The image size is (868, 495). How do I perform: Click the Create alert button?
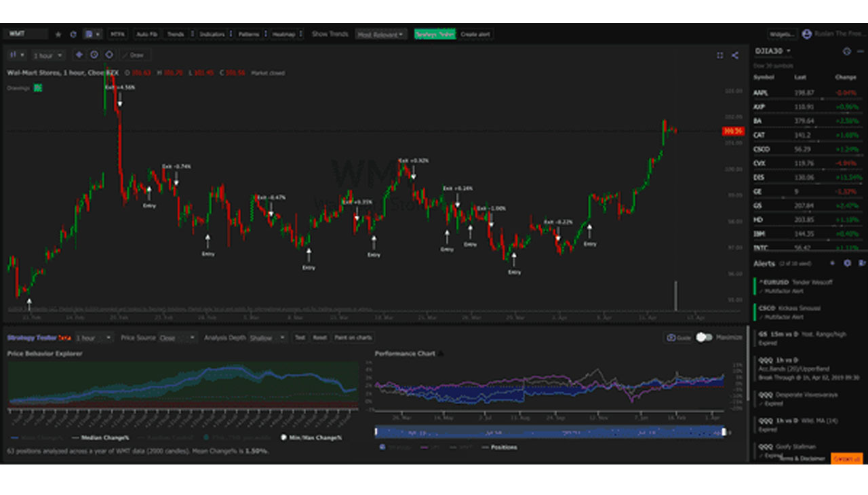[475, 34]
